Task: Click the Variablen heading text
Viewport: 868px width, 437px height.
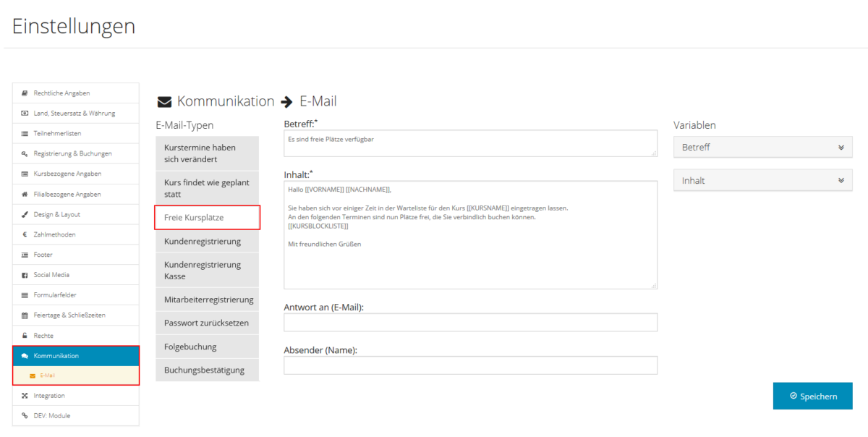Action: pyautogui.click(x=694, y=125)
